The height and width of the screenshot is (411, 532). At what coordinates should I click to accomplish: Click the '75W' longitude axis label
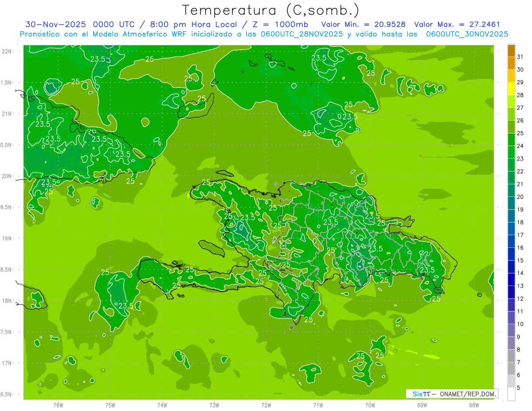[110, 405]
